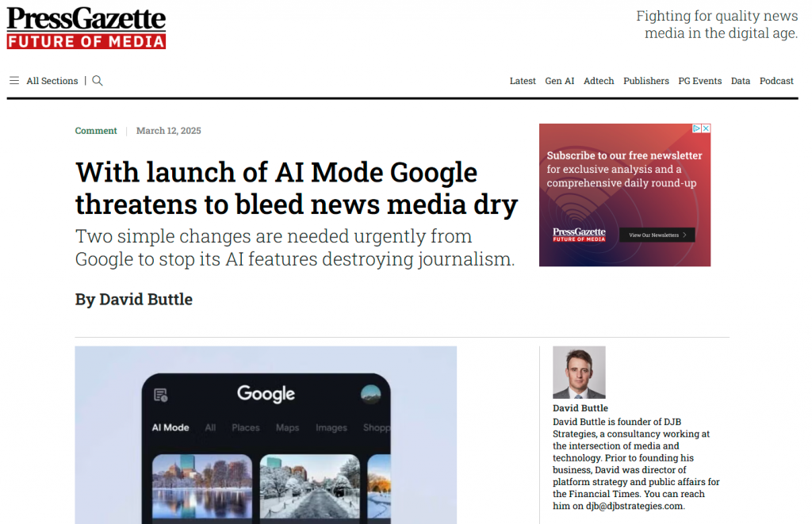Open the Comment category link

coord(96,131)
